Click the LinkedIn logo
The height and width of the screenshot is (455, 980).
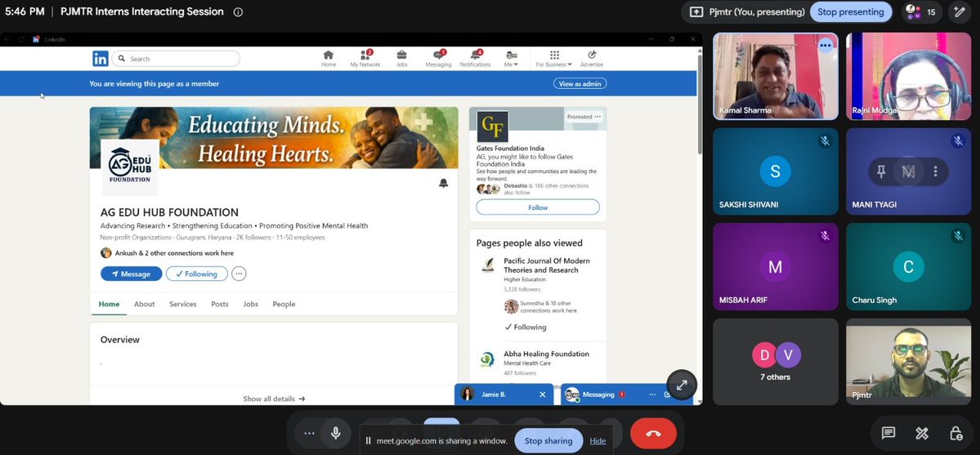(100, 59)
